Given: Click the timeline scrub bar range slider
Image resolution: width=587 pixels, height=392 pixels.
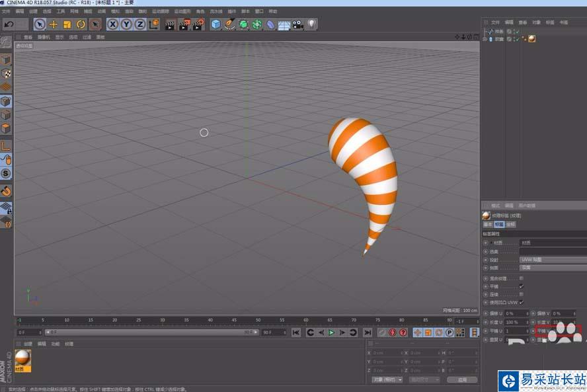Looking at the screenshot, I should point(152,333).
